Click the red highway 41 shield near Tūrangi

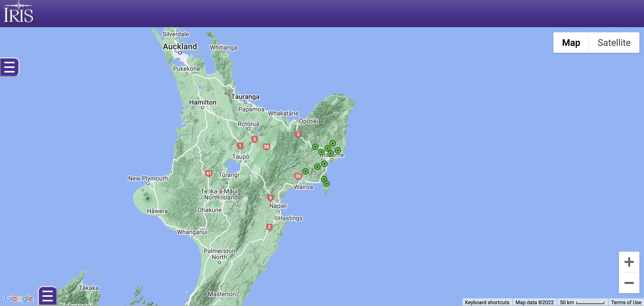(x=209, y=174)
